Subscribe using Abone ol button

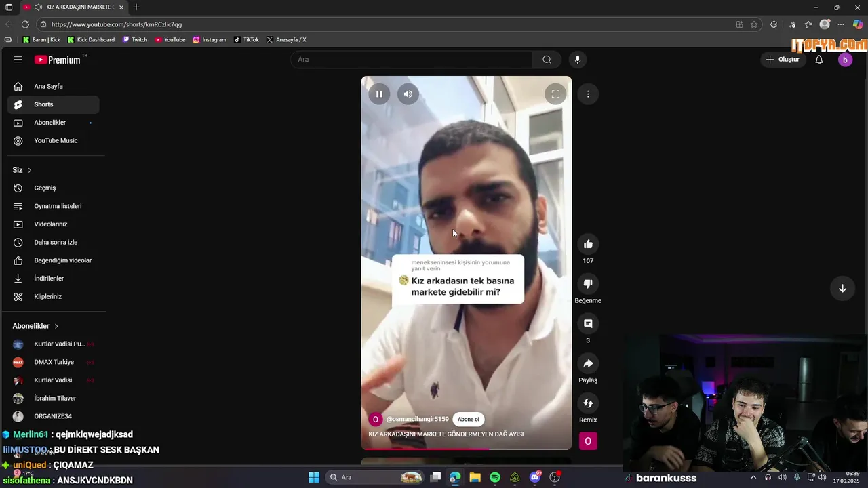[x=468, y=419]
